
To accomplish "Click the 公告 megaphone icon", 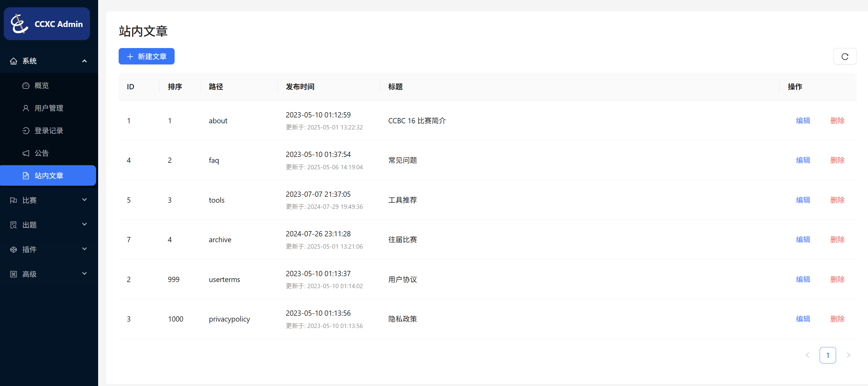I will click(26, 153).
